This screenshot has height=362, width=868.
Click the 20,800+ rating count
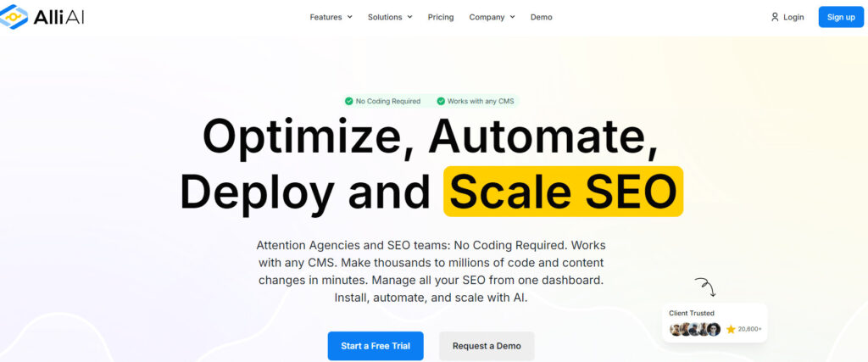tap(750, 329)
